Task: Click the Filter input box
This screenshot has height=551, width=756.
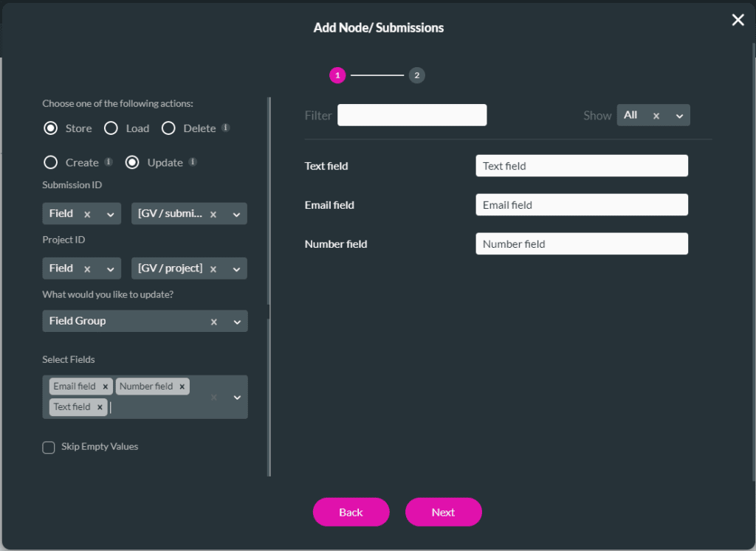Action: pos(412,115)
